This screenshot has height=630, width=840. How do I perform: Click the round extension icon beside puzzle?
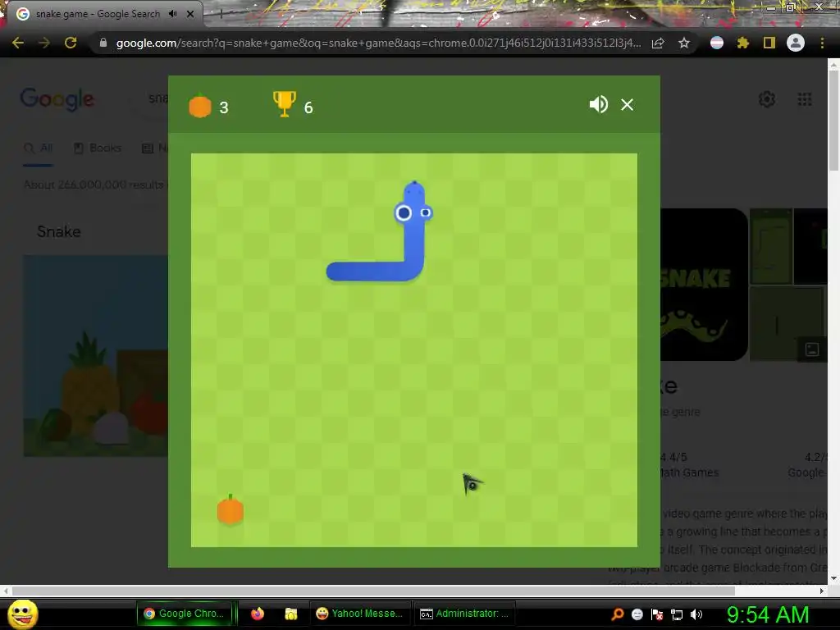click(717, 43)
